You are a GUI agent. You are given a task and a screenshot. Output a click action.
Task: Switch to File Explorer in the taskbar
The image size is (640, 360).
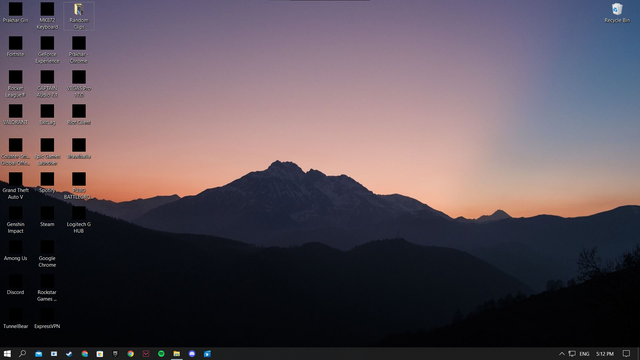click(x=176, y=354)
